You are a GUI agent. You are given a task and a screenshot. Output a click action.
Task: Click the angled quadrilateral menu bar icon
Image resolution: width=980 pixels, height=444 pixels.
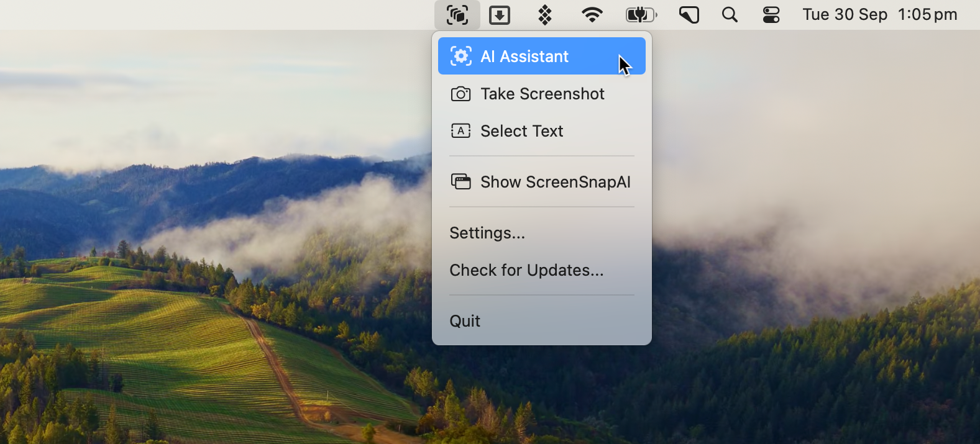[x=689, y=15]
